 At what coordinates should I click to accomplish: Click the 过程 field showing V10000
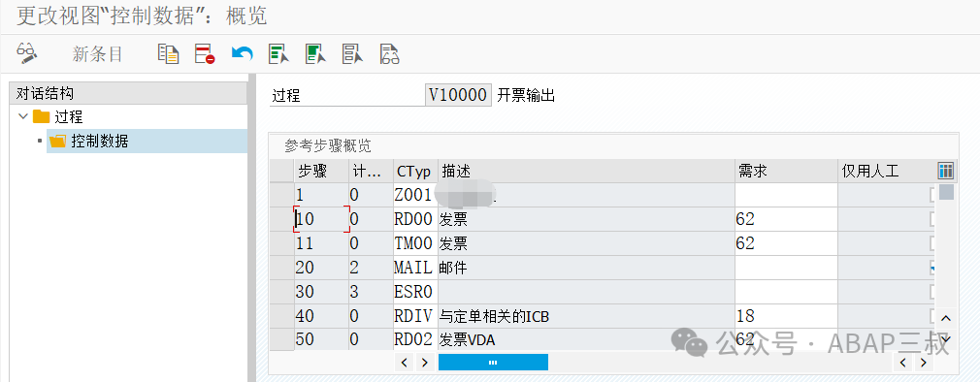pyautogui.click(x=458, y=95)
